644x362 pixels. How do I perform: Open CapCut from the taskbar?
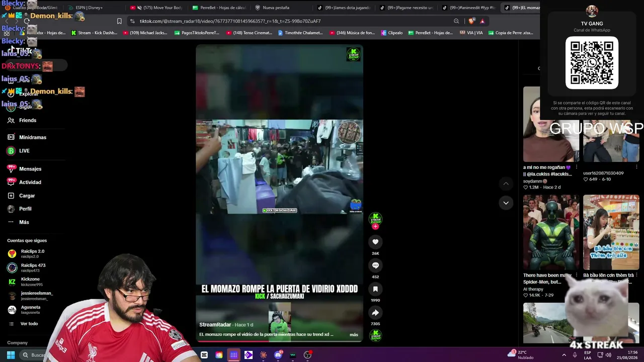tap(204, 355)
